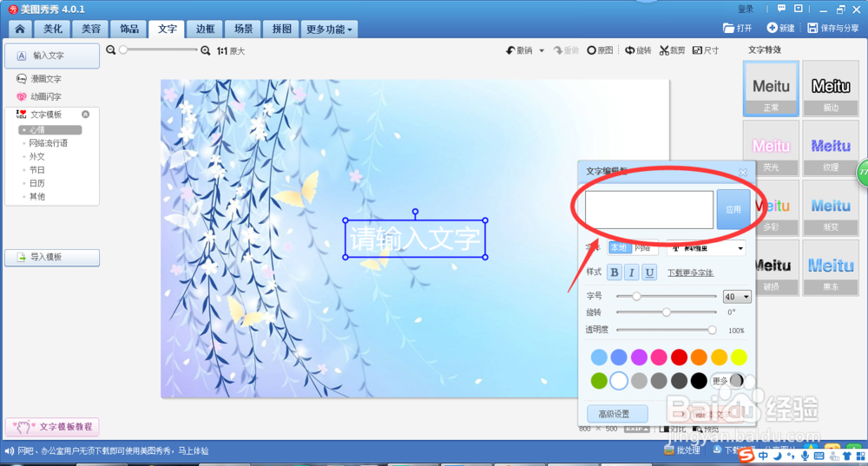Select the 其他 template category
Viewport: 868px width, 466px height.
tap(37, 196)
